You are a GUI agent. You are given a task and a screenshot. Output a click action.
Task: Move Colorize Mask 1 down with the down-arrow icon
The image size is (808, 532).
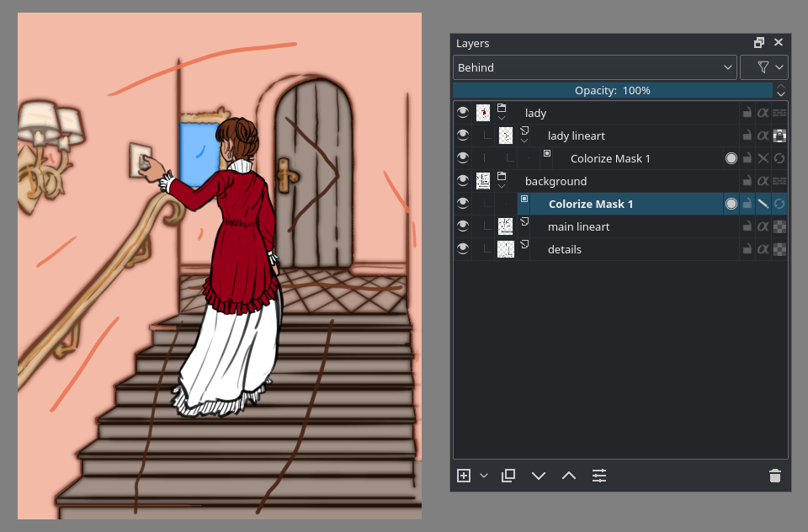coord(539,476)
